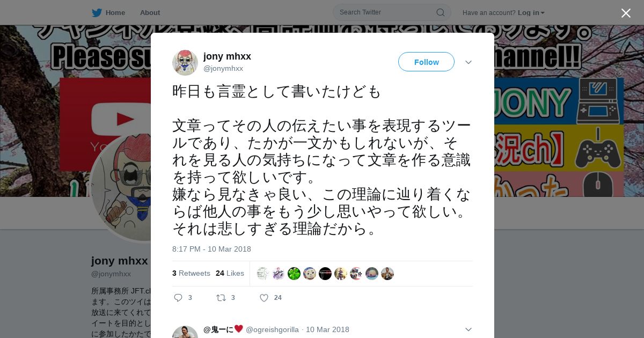Click the search magnifier icon
The image size is (644, 338).
pyautogui.click(x=440, y=12)
